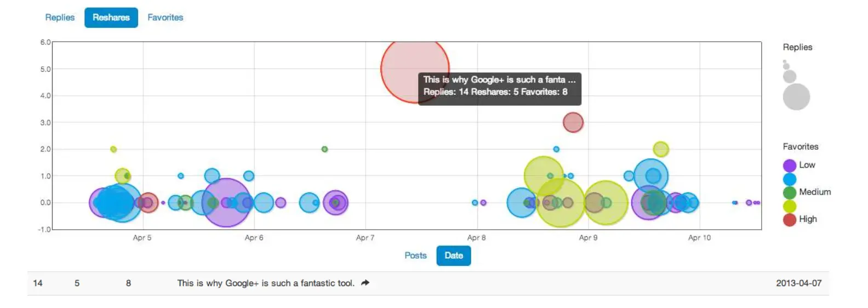The image size is (868, 308).
Task: Select the Reshares tab
Action: click(111, 18)
